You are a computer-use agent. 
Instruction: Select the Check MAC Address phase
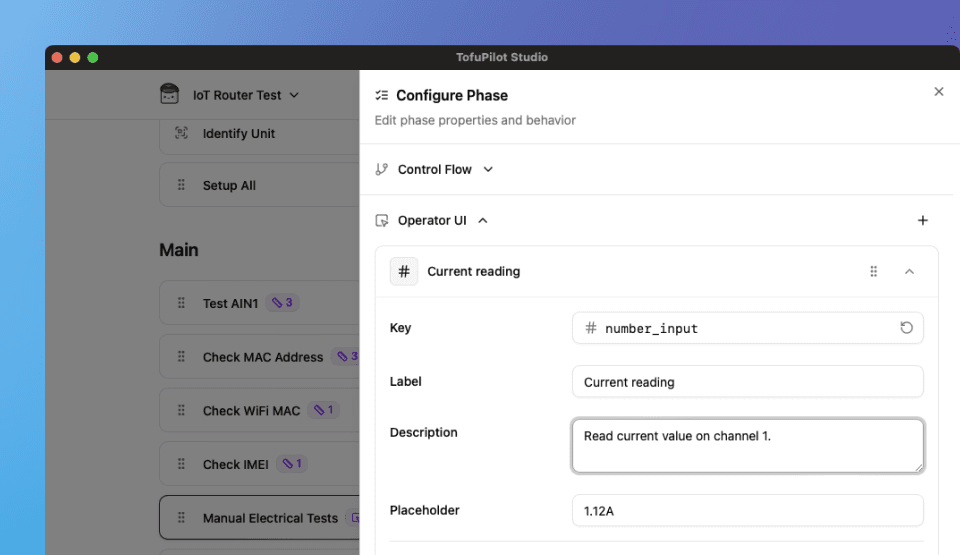coord(262,357)
